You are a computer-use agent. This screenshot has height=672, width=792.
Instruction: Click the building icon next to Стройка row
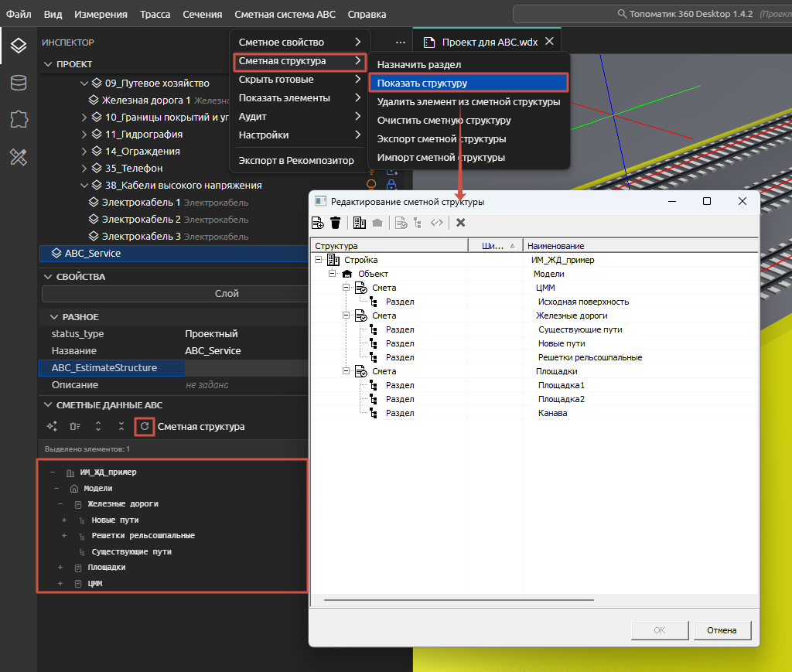pyautogui.click(x=333, y=260)
